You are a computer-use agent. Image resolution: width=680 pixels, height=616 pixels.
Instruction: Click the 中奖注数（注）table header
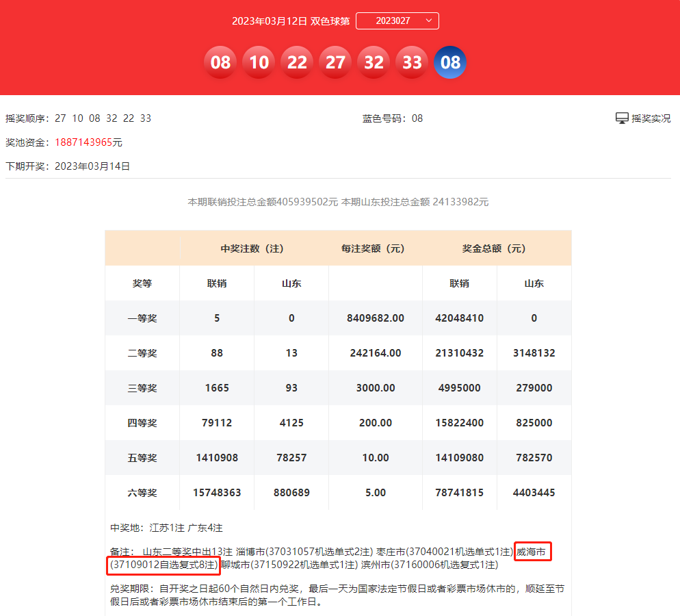pos(254,248)
